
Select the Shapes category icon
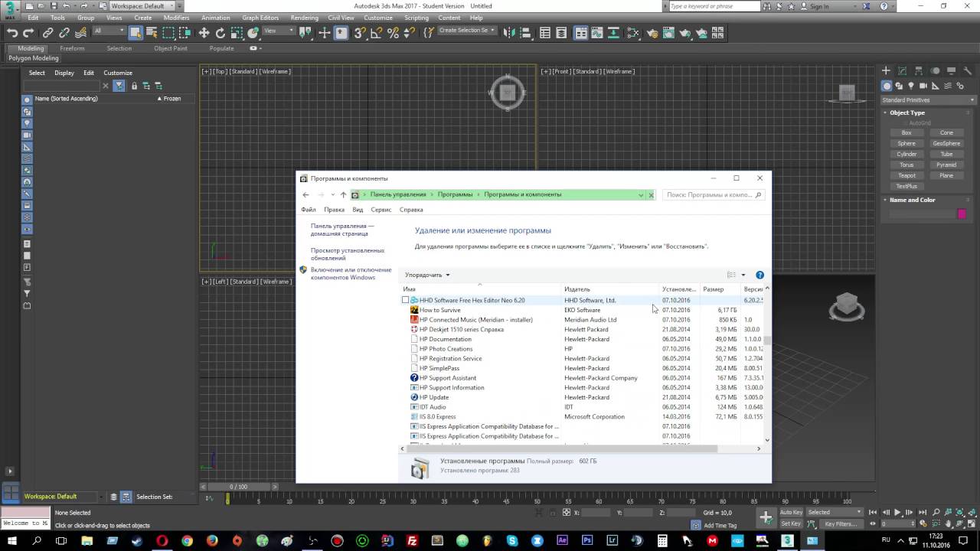(x=900, y=86)
